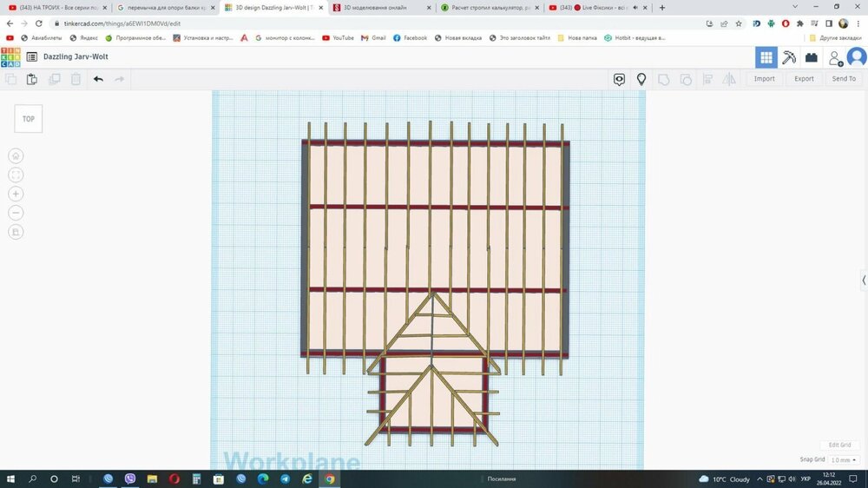Select the 3D design grid view
This screenshot has height=488, width=868.
coord(766,57)
